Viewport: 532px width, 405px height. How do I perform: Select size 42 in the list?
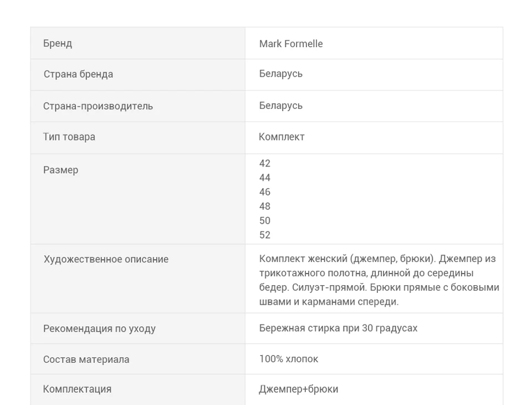click(x=265, y=164)
